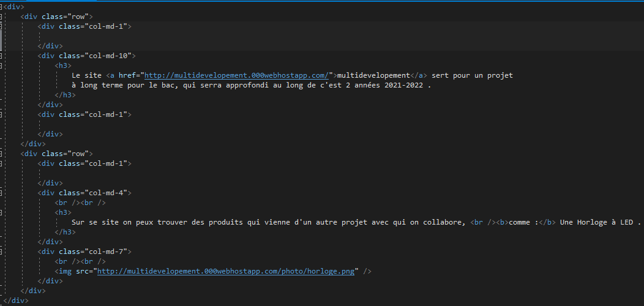Collapse the first div class="row" block

[1, 17]
